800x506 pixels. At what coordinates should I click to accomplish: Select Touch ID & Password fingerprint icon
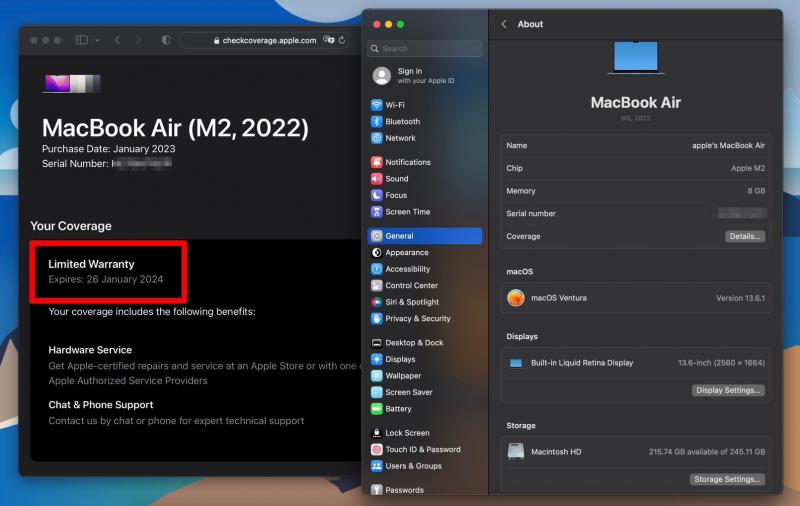pyautogui.click(x=377, y=449)
